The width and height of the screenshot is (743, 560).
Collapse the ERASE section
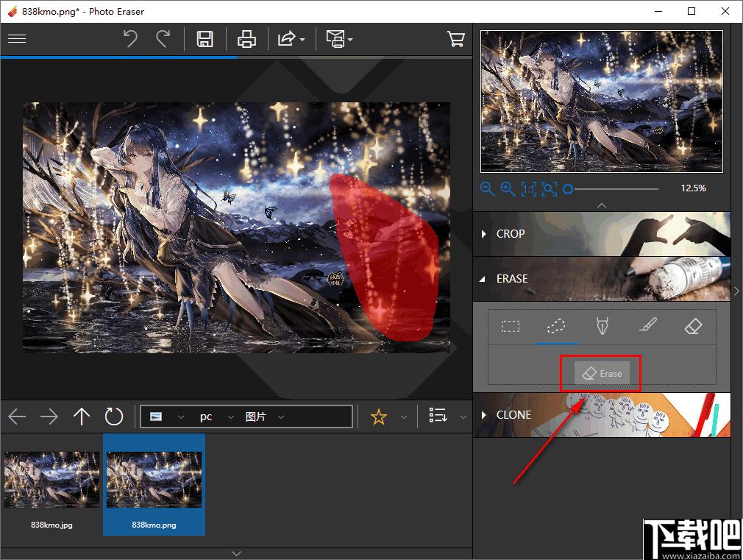click(x=602, y=279)
